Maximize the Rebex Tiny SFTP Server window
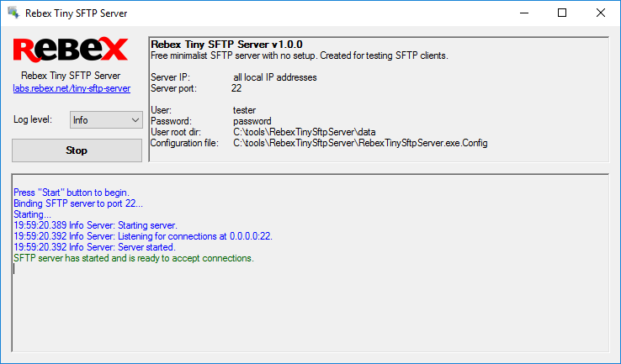This screenshot has height=364, width=621. pos(562,13)
